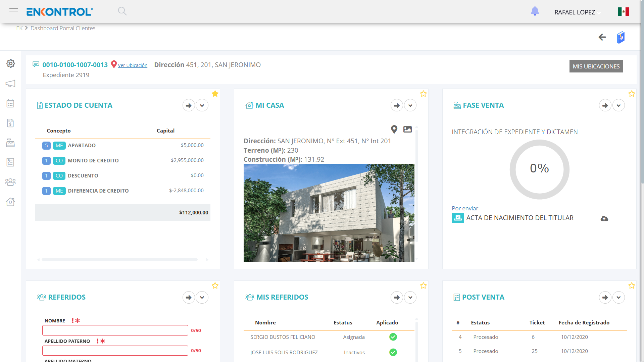Click ACTA DE NACIMIENTO DEL TITULAR document
This screenshot has height=362, width=644.
pos(520,218)
